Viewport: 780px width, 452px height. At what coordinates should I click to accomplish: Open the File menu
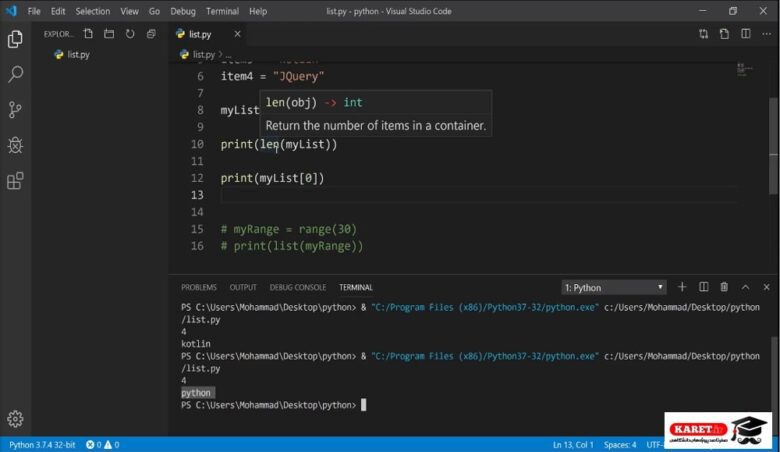(34, 11)
